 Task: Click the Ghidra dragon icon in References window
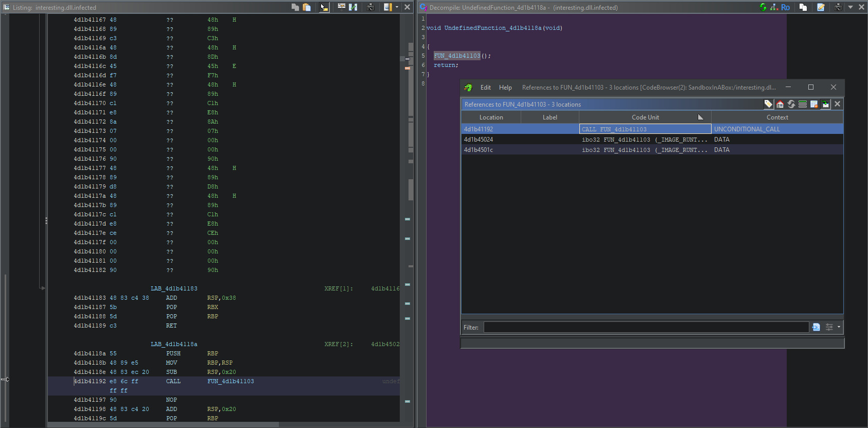[x=468, y=88]
